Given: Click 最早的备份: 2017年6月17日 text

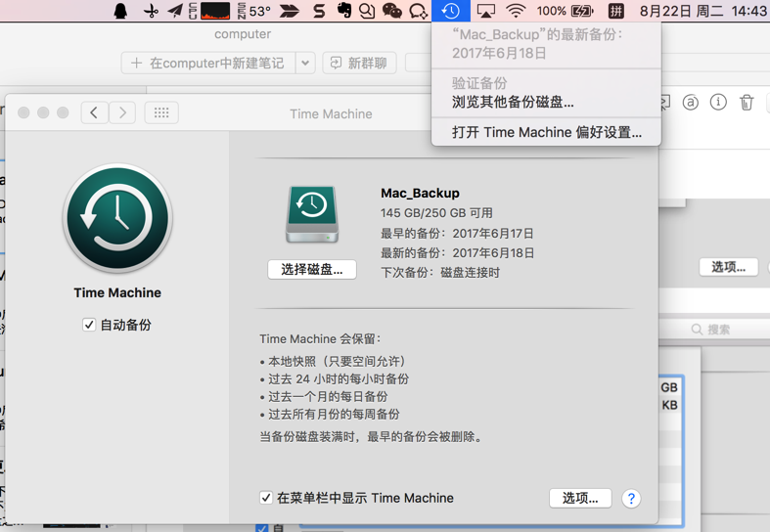Looking at the screenshot, I should coord(457,233).
